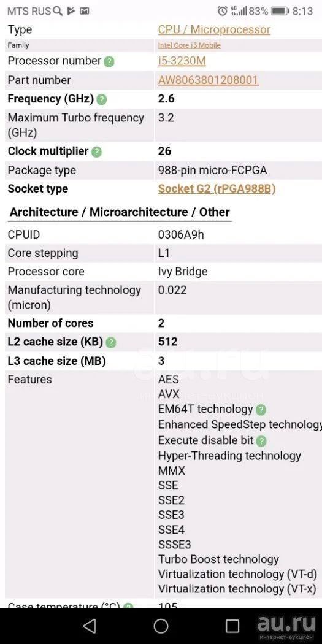The height and width of the screenshot is (644, 322).
Task: Tap the Execute disable bit help icon
Action: 261,441
